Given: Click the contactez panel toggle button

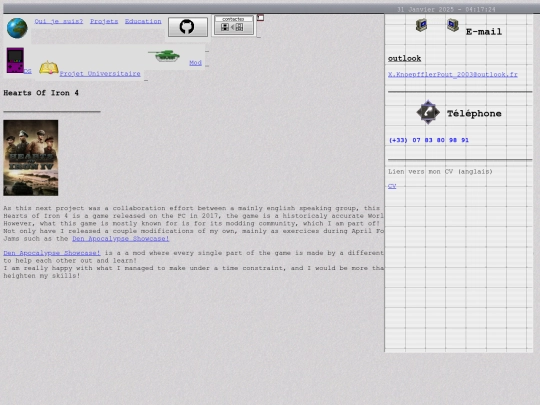Looking at the screenshot, I should coord(233,25).
